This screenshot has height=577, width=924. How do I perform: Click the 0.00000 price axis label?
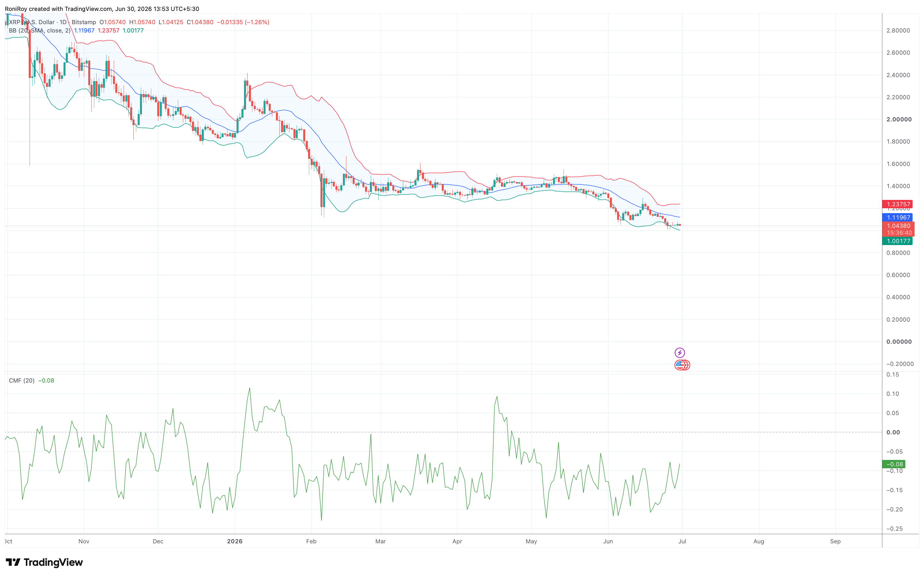pyautogui.click(x=899, y=341)
